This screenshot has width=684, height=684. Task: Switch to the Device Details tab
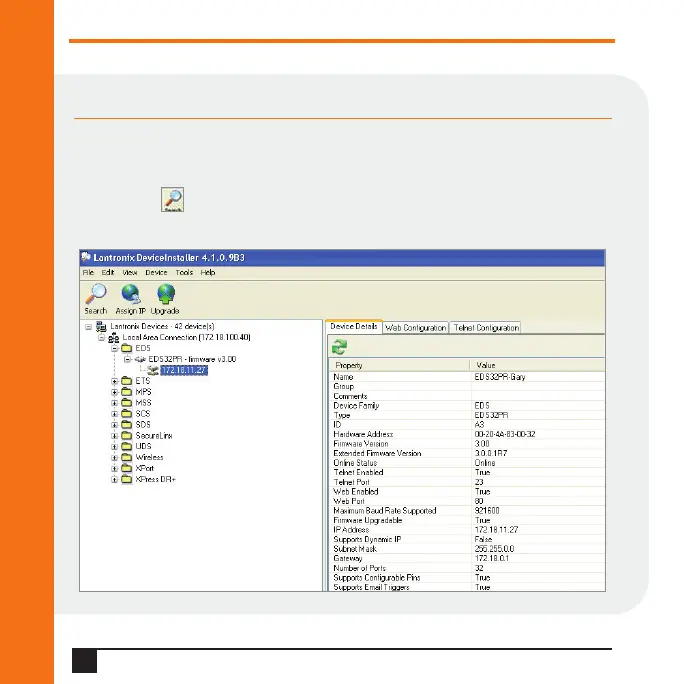(x=354, y=326)
